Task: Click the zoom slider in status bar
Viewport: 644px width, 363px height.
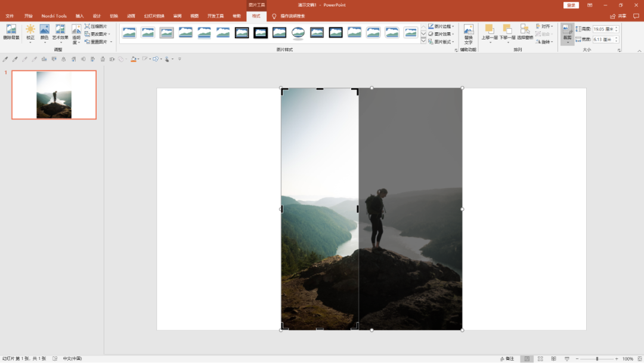Action: (x=597, y=359)
